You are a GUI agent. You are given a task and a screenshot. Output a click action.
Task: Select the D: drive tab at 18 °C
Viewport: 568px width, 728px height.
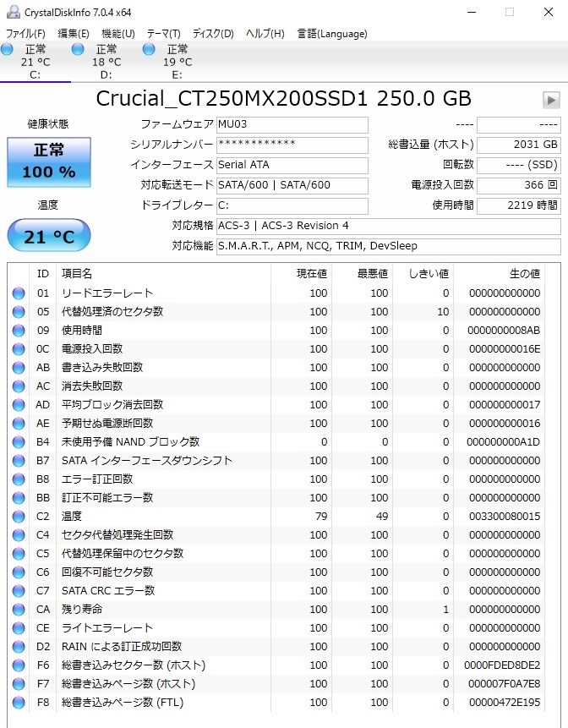point(106,62)
